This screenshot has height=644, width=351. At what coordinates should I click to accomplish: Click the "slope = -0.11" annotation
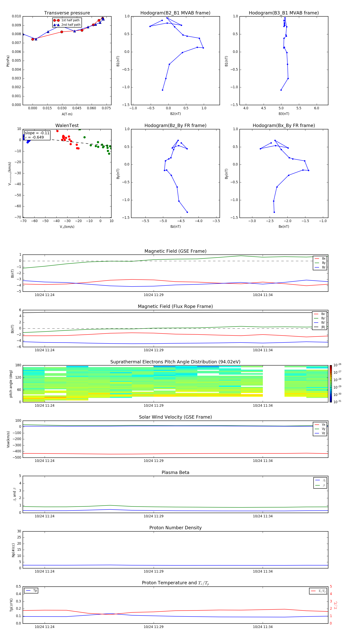tap(37, 133)
